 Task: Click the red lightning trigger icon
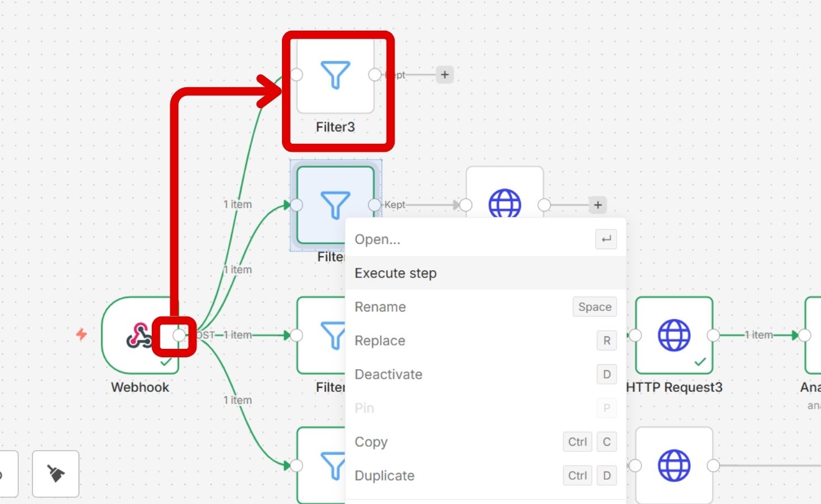(x=82, y=334)
